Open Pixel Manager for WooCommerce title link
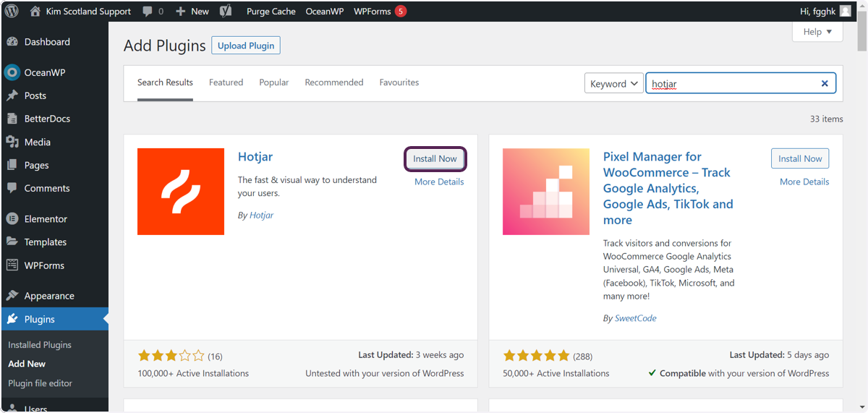Image resolution: width=868 pixels, height=413 pixels. click(x=668, y=188)
